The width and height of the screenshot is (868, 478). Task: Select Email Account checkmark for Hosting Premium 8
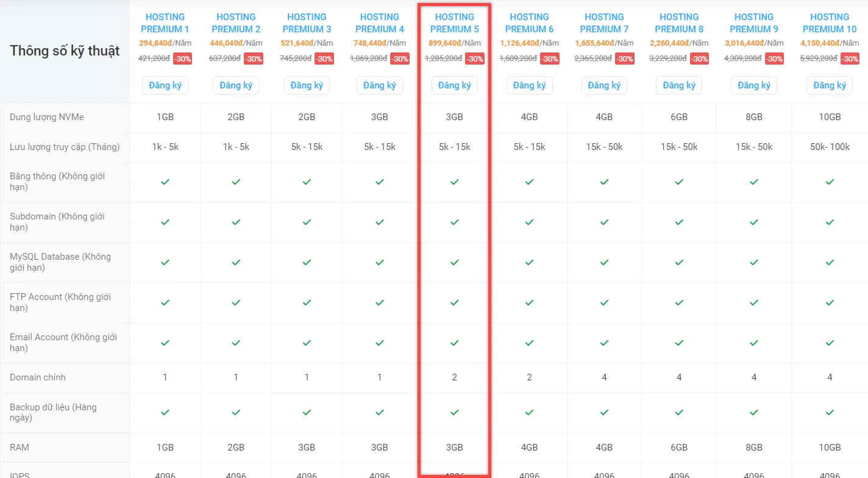coord(679,343)
